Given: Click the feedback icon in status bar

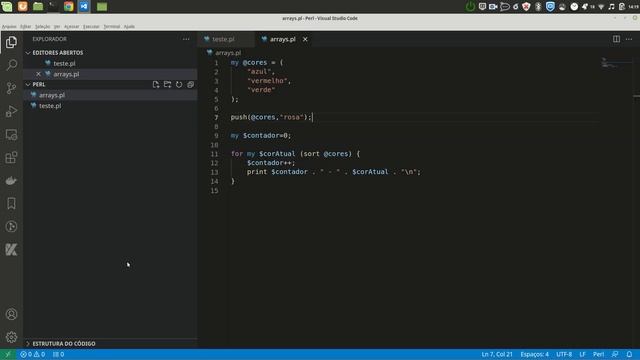Looking at the screenshot, I should point(615,354).
